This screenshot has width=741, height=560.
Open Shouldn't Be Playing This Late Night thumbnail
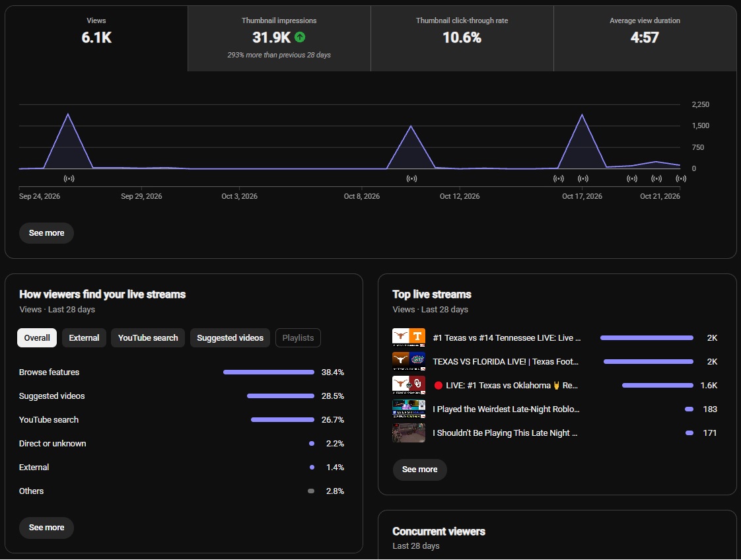coord(409,433)
